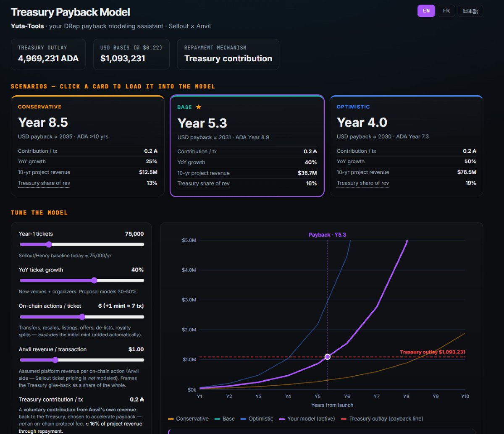
Task: Toggle Conservative series in chart legend
Action: 188,418
